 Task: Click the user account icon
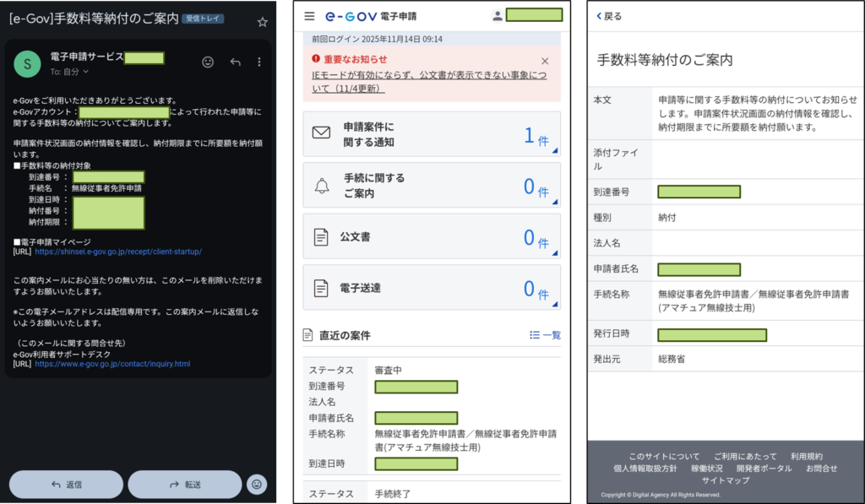(x=497, y=15)
